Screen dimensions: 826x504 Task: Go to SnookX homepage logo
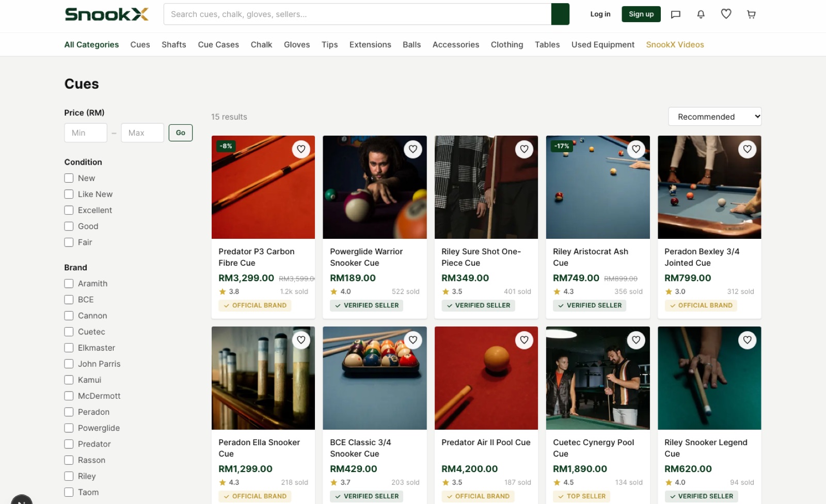click(x=107, y=14)
